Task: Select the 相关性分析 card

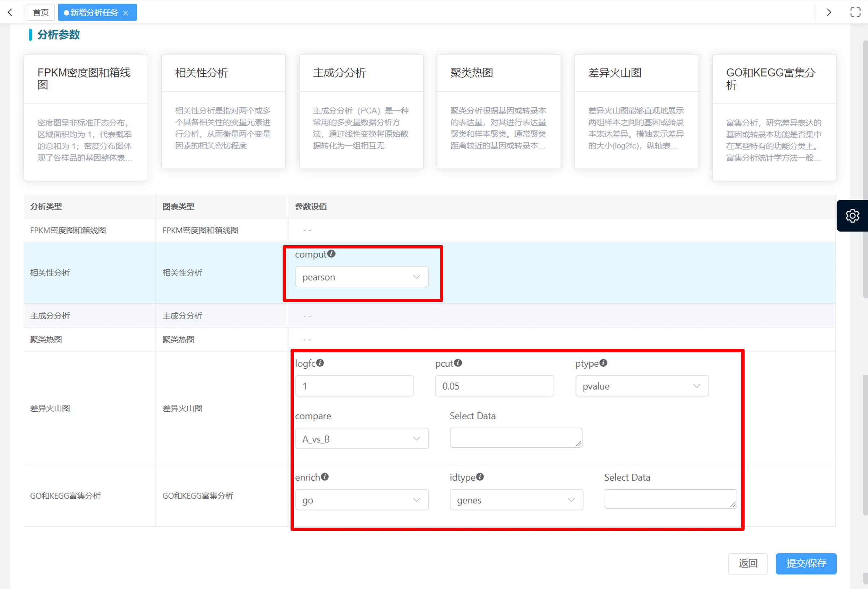Action: coord(223,112)
